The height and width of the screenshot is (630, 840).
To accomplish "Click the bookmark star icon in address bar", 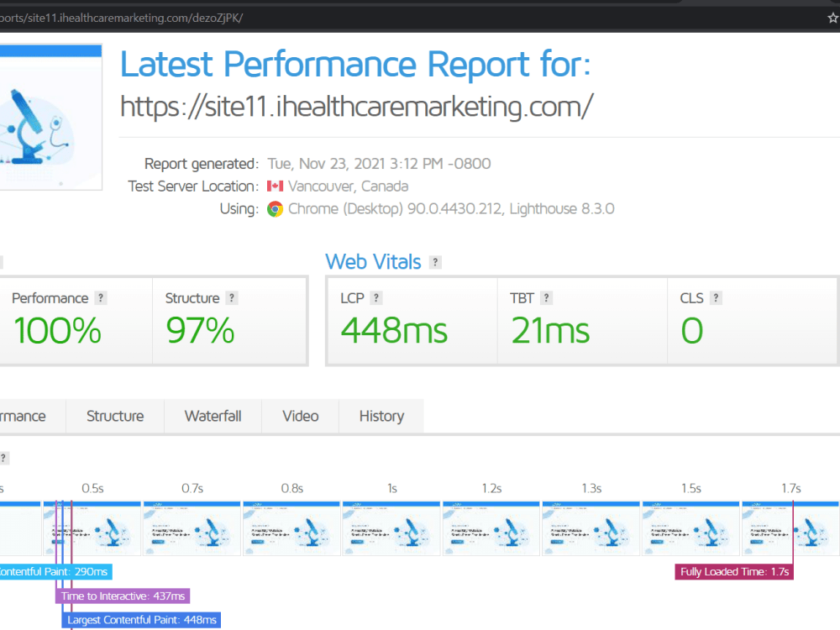I will (x=833, y=18).
